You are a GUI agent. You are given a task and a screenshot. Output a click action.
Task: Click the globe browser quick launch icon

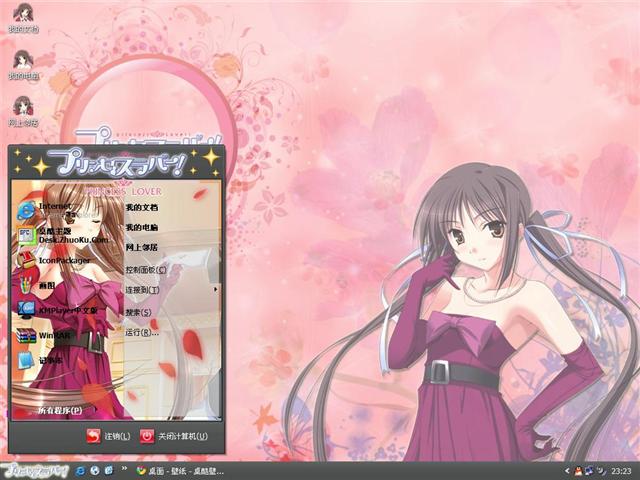[95, 471]
